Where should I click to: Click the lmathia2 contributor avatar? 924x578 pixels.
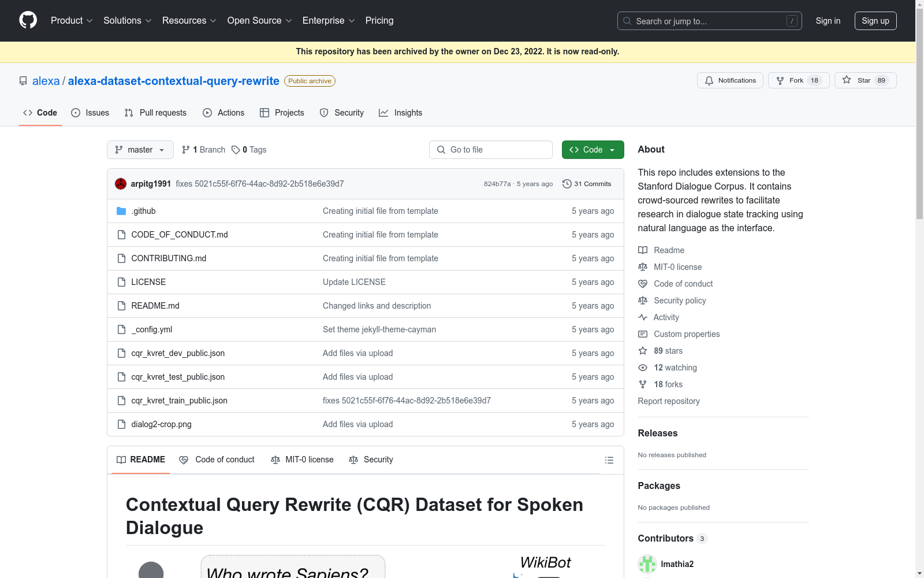[647, 564]
